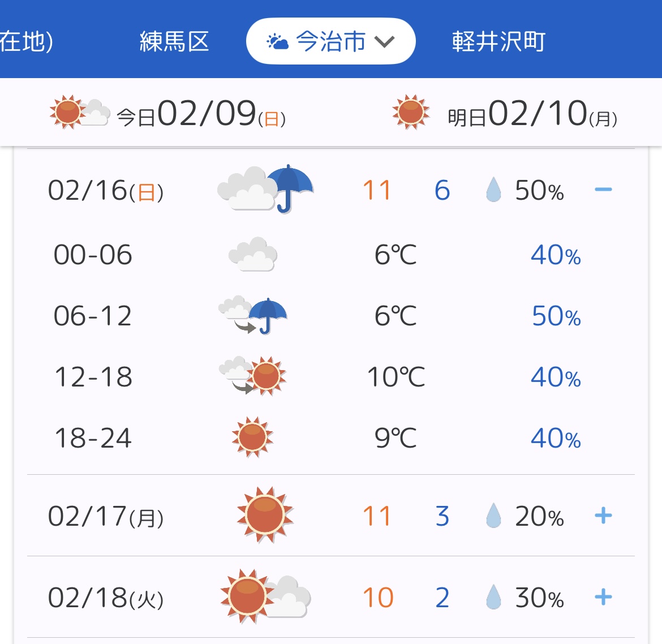
Task: Collapse the 02/16 hourly details with minus
Action: coord(603,189)
